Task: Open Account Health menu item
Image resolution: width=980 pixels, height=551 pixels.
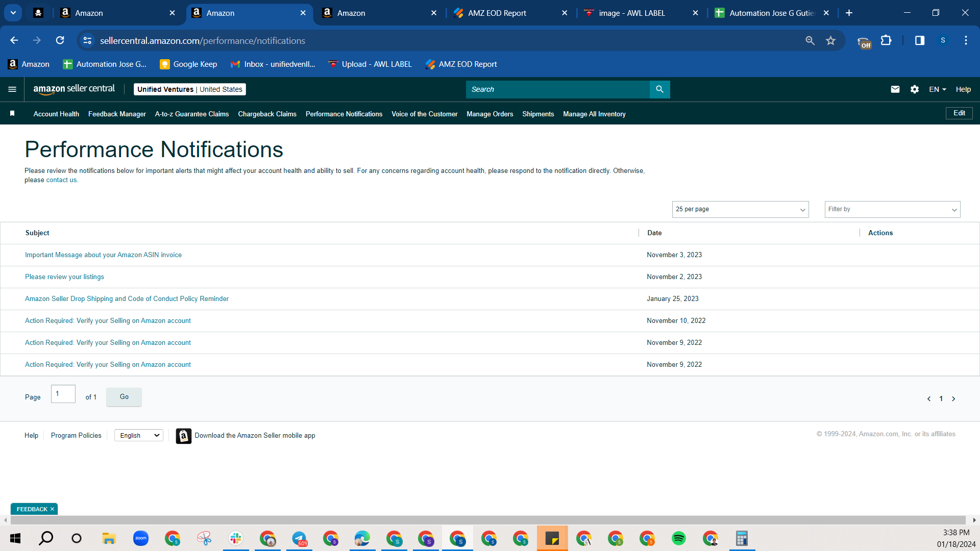Action: (56, 114)
